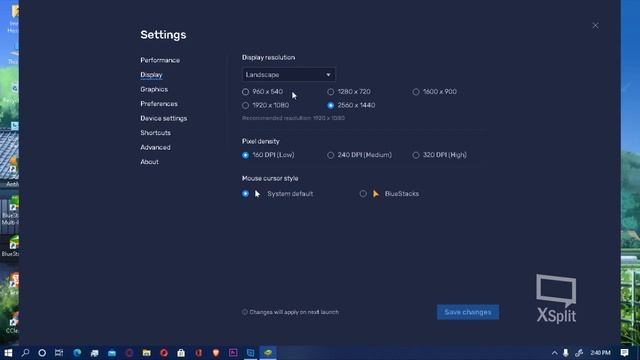Click the info icon beside 'Changes will apply'

[244, 312]
